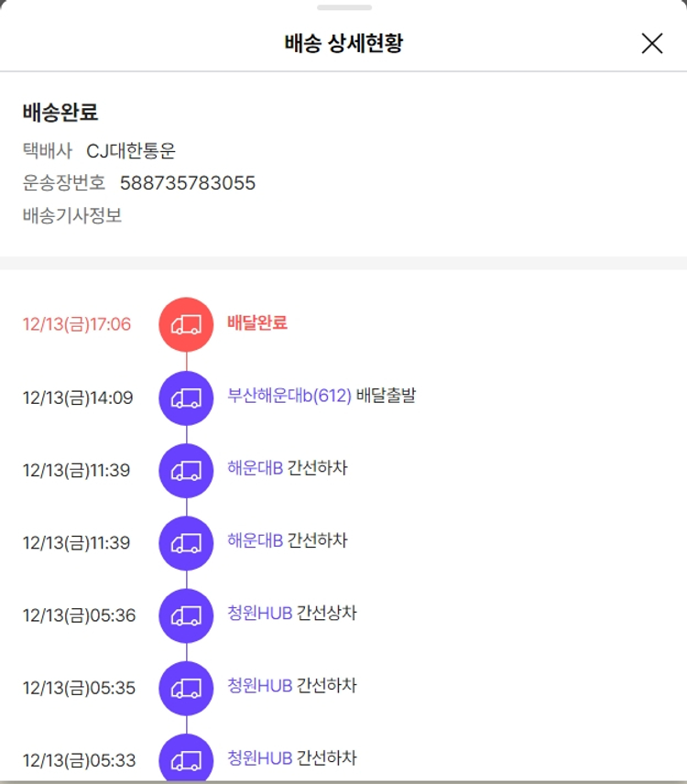Open 배송기사정보 driver info
This screenshot has height=784, width=687.
pos(72,216)
